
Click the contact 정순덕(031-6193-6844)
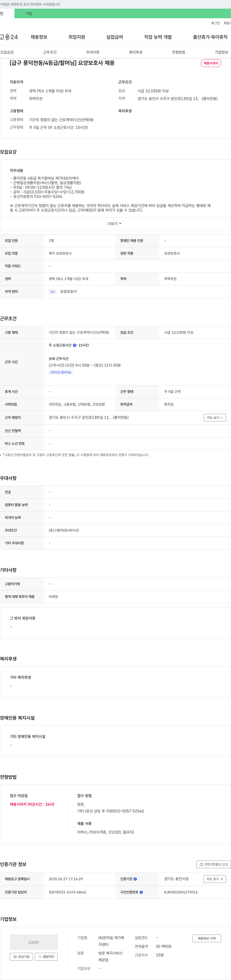click(x=67, y=892)
